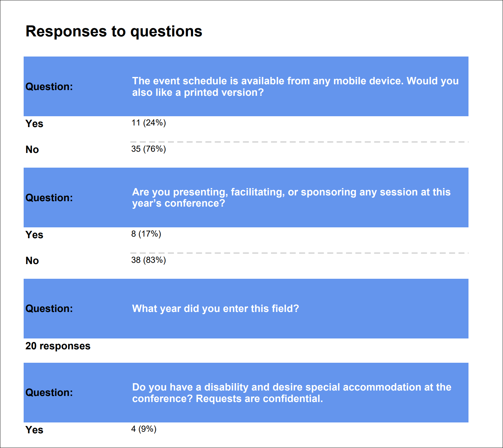Screen dimensions: 503x448
Task: Select the presenting or sponsoring question text
Action: 291,198
